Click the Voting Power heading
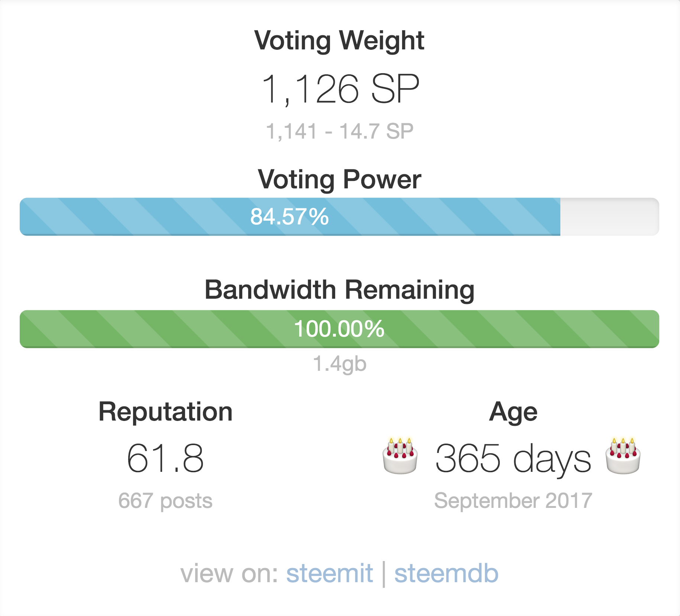The width and height of the screenshot is (680, 616). pos(339,179)
